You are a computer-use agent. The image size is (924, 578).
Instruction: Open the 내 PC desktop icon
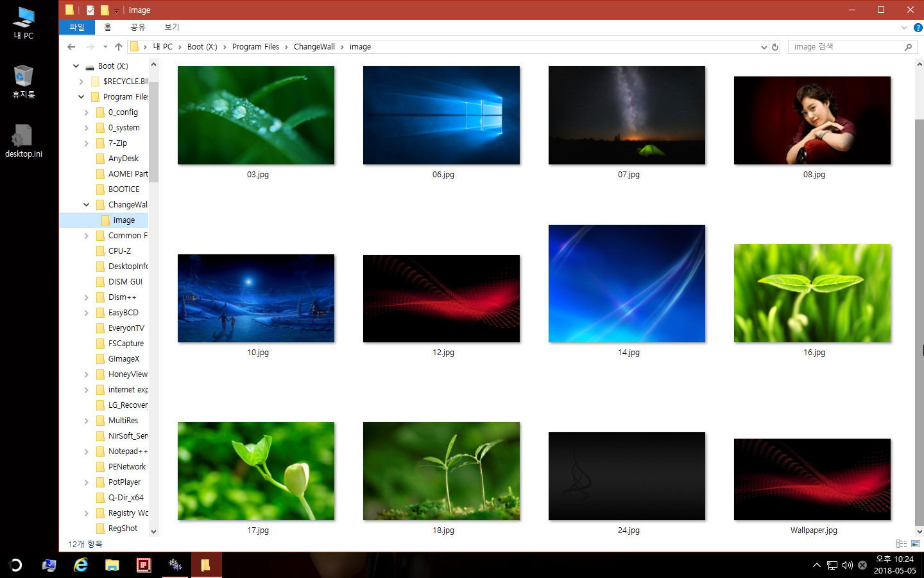24,23
